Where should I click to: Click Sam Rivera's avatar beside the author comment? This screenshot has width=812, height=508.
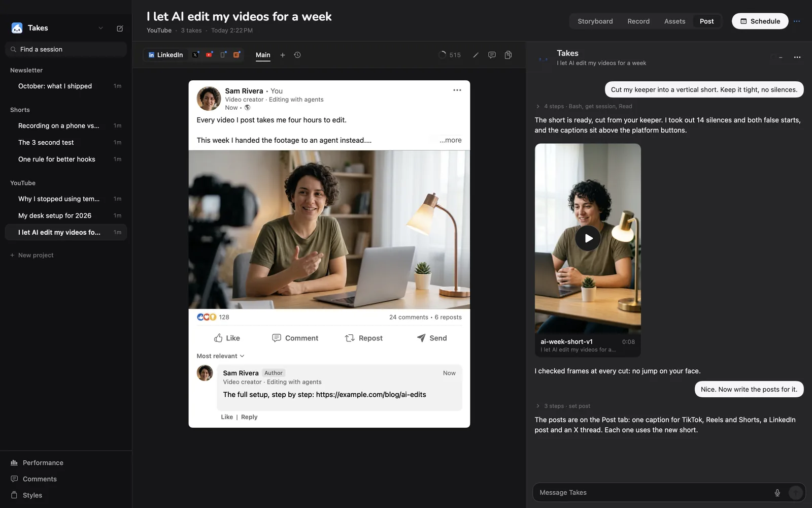pyautogui.click(x=205, y=373)
